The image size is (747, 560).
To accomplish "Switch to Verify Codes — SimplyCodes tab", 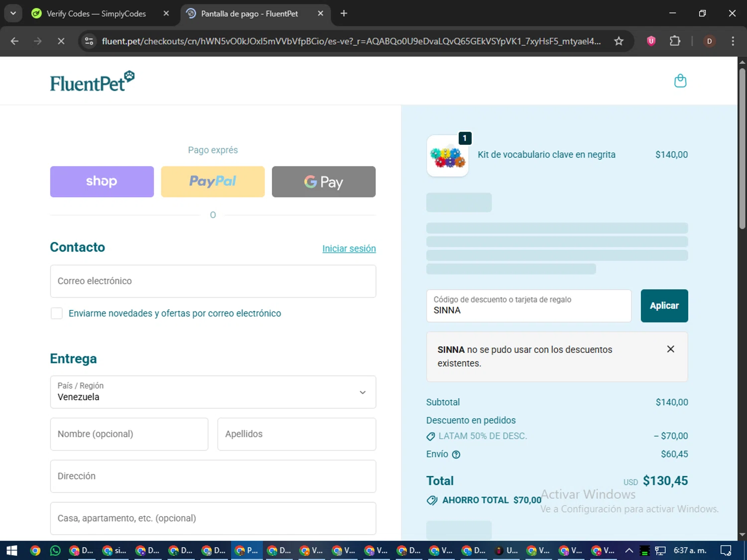I will point(96,14).
